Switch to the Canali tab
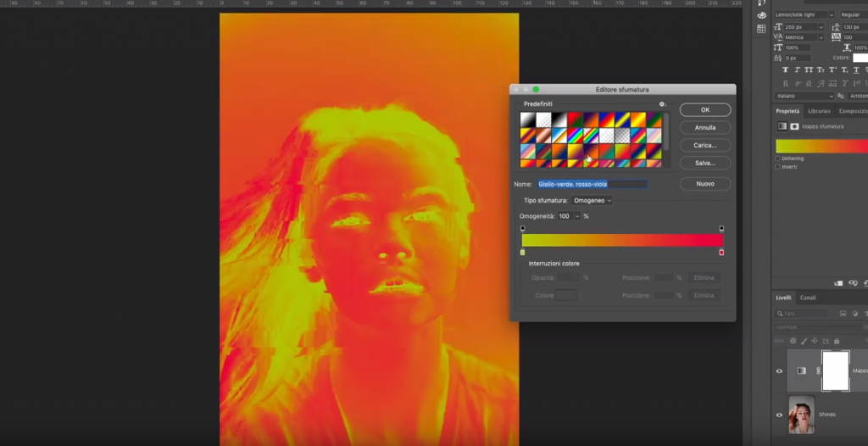 [808, 298]
